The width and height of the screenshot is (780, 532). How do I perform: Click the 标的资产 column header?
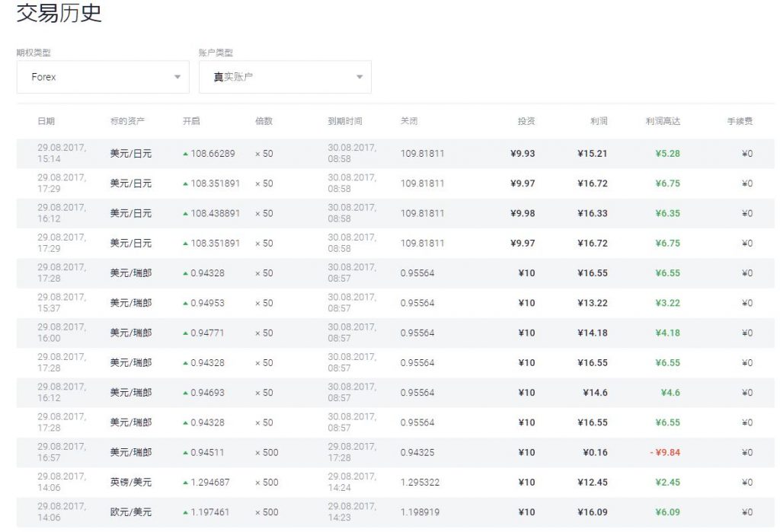point(127,121)
